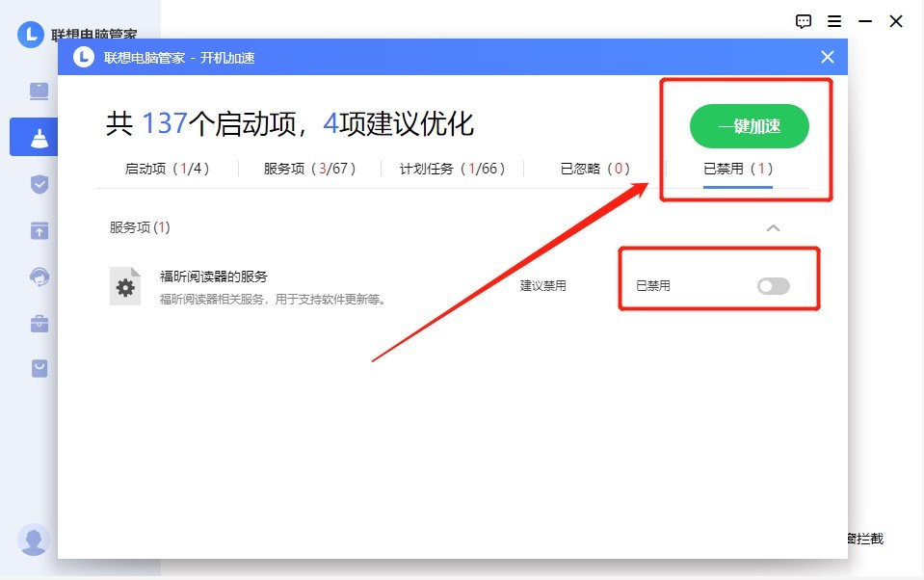The image size is (924, 580).
Task: Open the toolbox briefcase sidebar icon
Action: point(39,323)
